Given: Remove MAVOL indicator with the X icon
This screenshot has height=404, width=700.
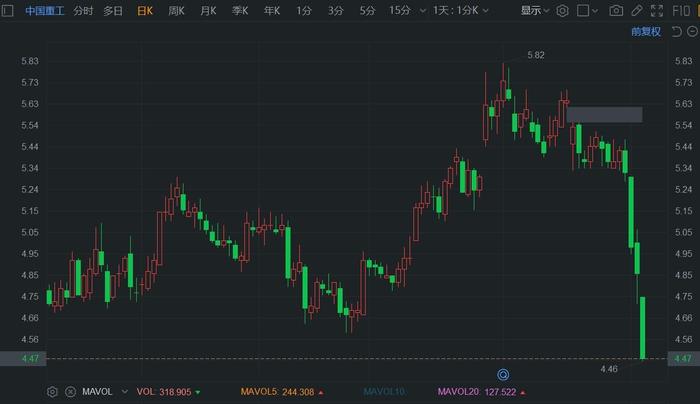Looking at the screenshot, I should [71, 392].
